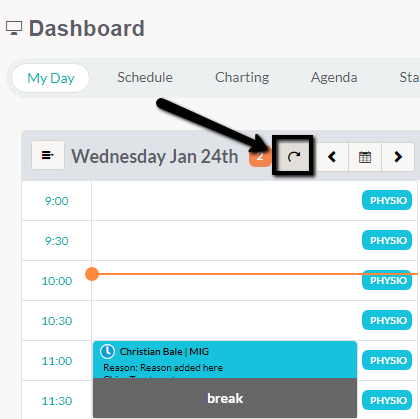
Task: Open the Charting tab
Action: (242, 77)
